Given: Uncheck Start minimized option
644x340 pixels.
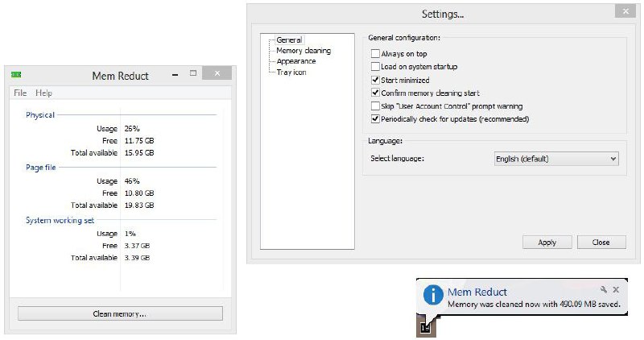Looking at the screenshot, I should coord(375,81).
